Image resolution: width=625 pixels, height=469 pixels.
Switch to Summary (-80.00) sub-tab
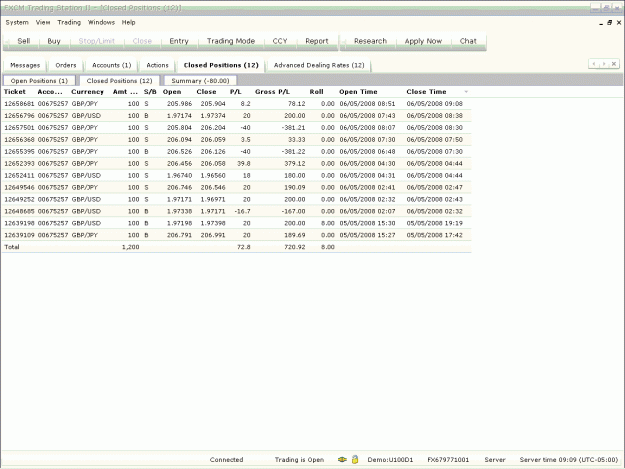tap(200, 80)
